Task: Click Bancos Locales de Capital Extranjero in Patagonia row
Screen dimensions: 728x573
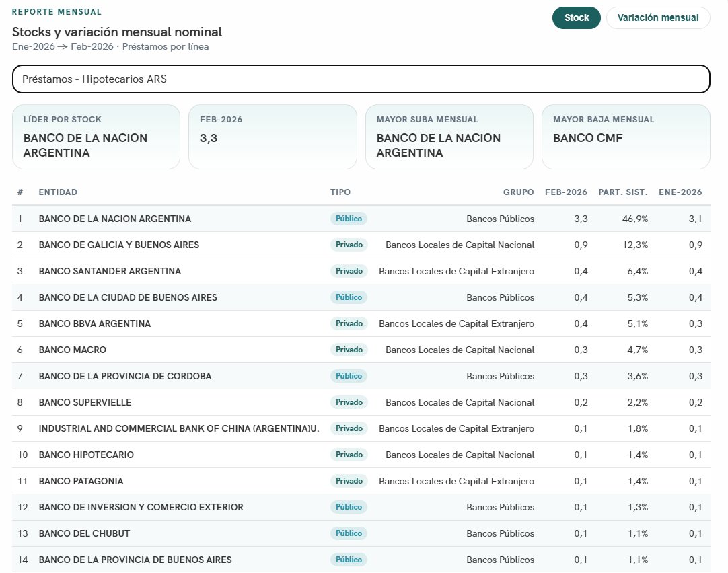Action: pos(456,481)
